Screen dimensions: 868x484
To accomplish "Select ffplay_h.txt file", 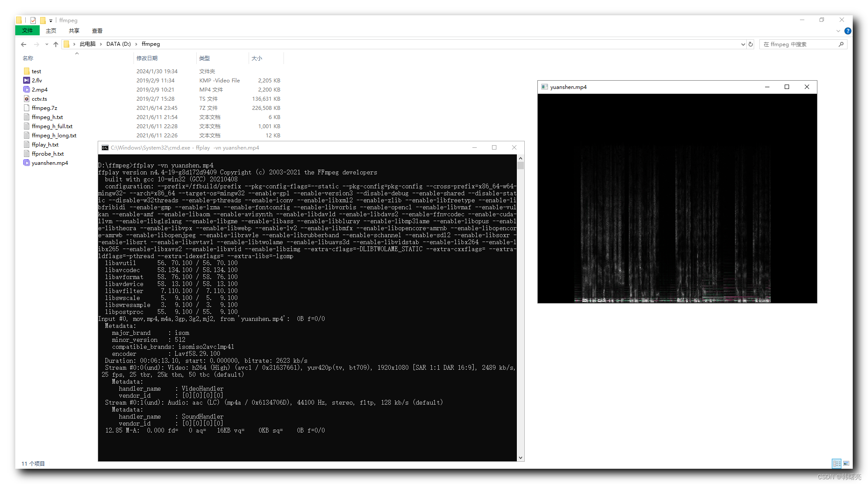I will click(x=45, y=144).
